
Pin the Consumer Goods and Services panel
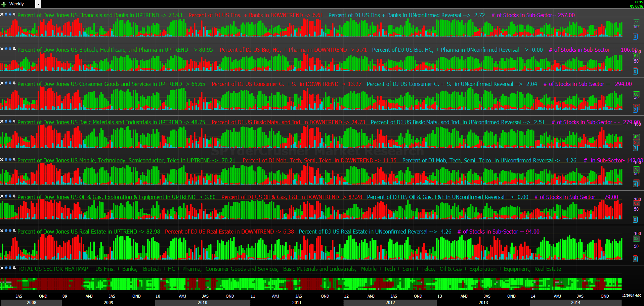point(14,83)
